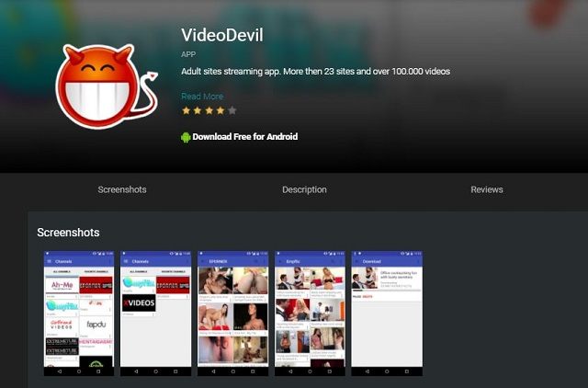The width and height of the screenshot is (588, 388).
Task: Enlarge the third screenshot thumbnail
Action: (233, 313)
